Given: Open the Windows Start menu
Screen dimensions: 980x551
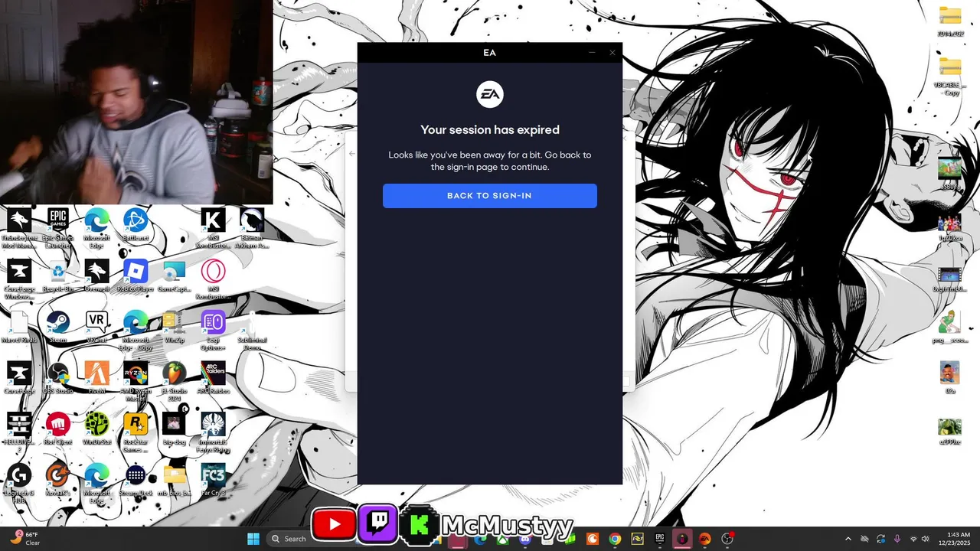Looking at the screenshot, I should pyautogui.click(x=253, y=539).
